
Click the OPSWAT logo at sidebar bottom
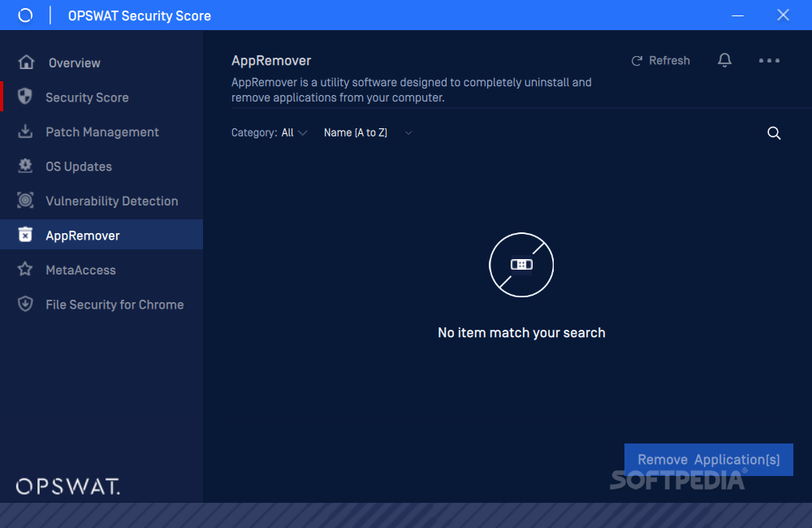[68, 487]
